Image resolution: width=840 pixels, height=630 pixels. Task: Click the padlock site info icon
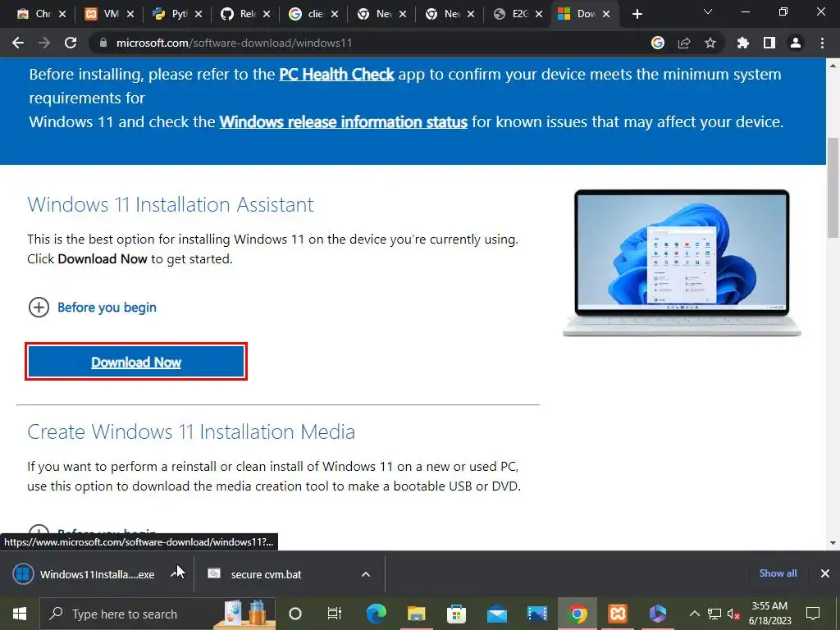tap(103, 43)
